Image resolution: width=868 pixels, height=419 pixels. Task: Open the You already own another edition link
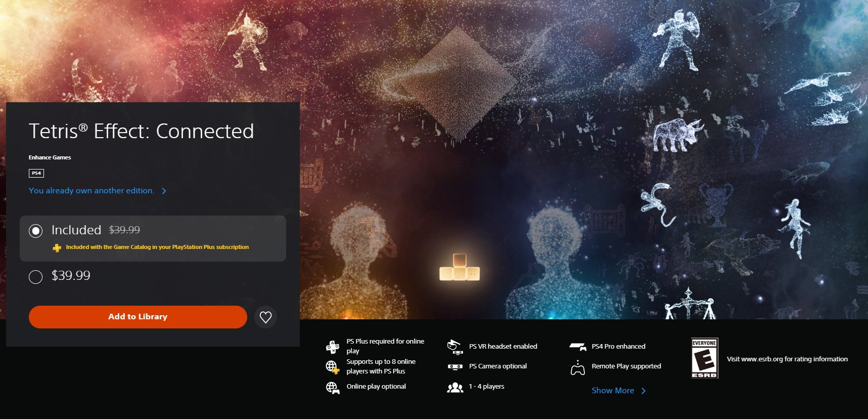point(92,191)
